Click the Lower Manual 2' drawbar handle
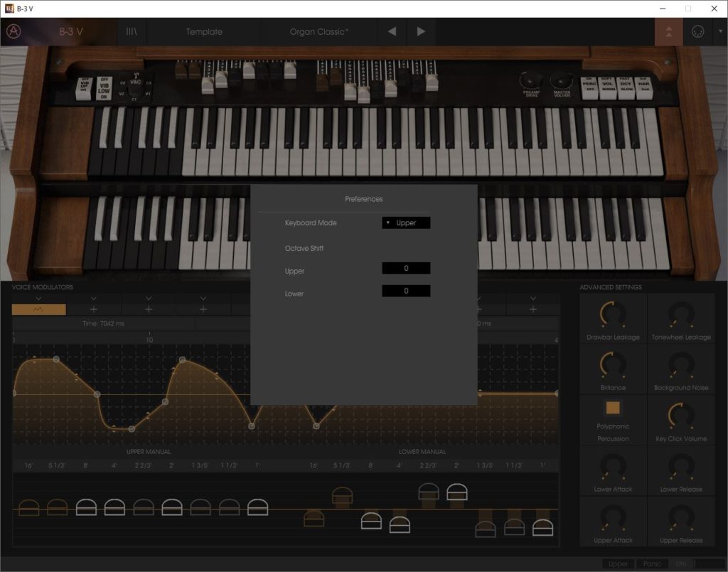Screen dimensions: 728x572 (x=457, y=492)
